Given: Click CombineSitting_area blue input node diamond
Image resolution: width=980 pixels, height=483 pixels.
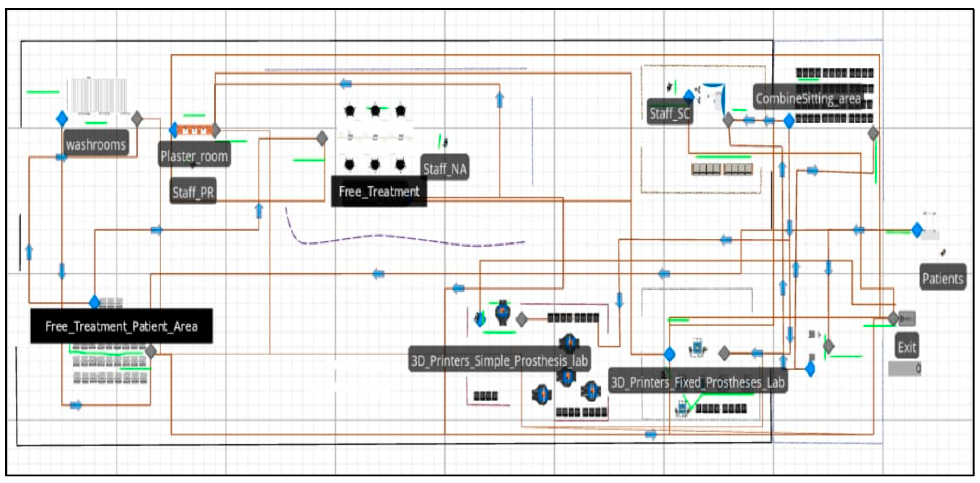Looking at the screenshot, I should coord(789,121).
